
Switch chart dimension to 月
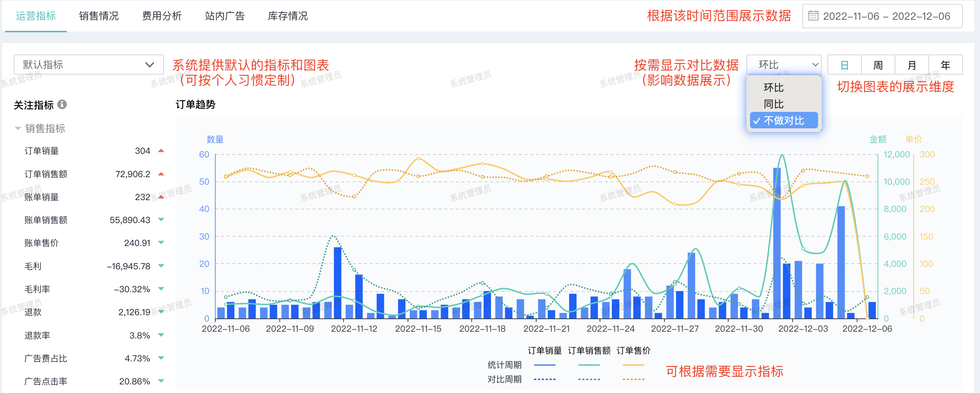912,65
